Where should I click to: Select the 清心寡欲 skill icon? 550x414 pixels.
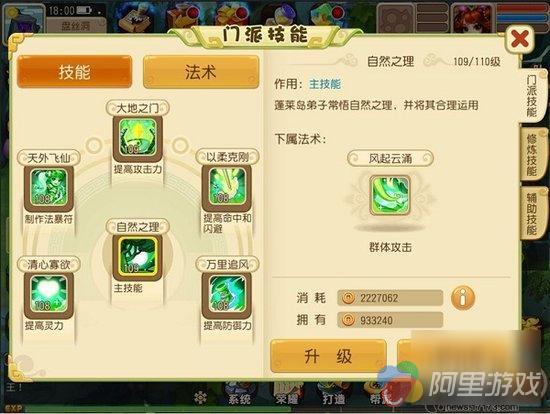[49, 294]
